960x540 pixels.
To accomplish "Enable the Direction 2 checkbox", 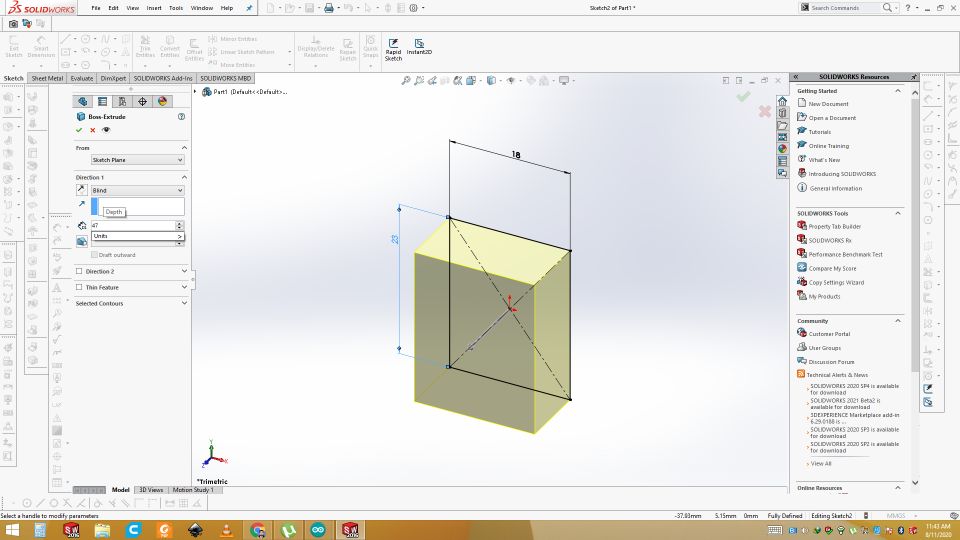I will [79, 271].
